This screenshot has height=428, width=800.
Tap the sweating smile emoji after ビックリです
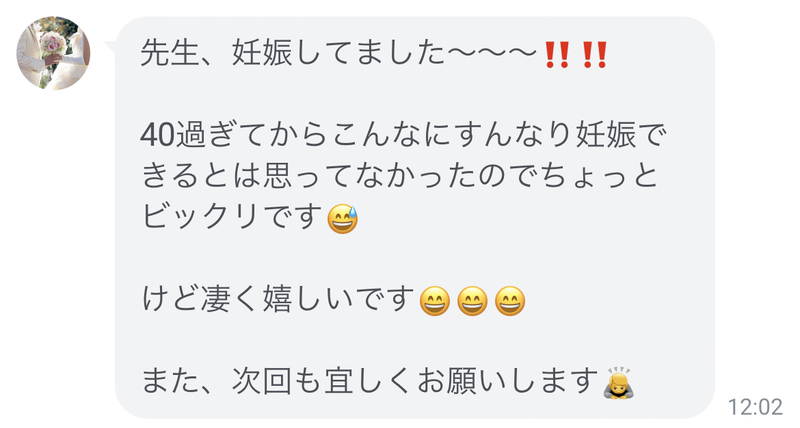tap(342, 219)
